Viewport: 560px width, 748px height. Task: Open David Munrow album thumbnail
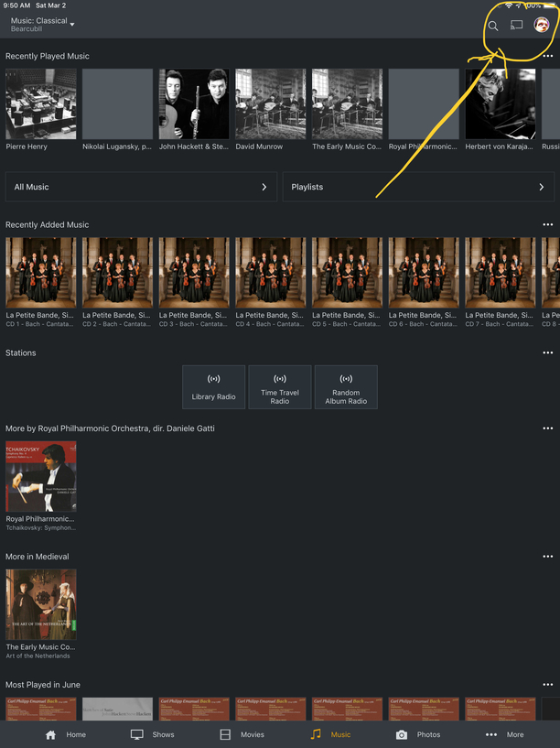tap(271, 104)
